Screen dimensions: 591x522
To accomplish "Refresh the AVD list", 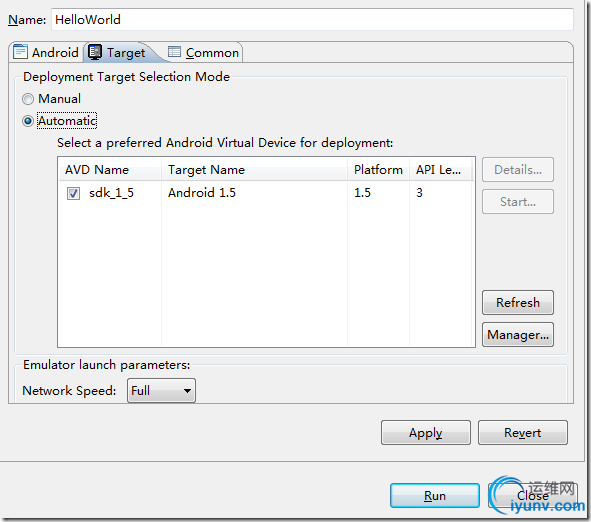I will [518, 302].
